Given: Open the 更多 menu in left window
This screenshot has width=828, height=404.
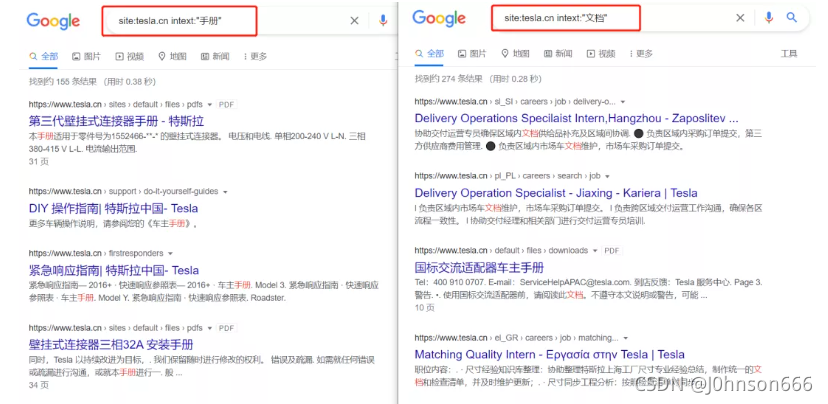Looking at the screenshot, I should tap(255, 57).
